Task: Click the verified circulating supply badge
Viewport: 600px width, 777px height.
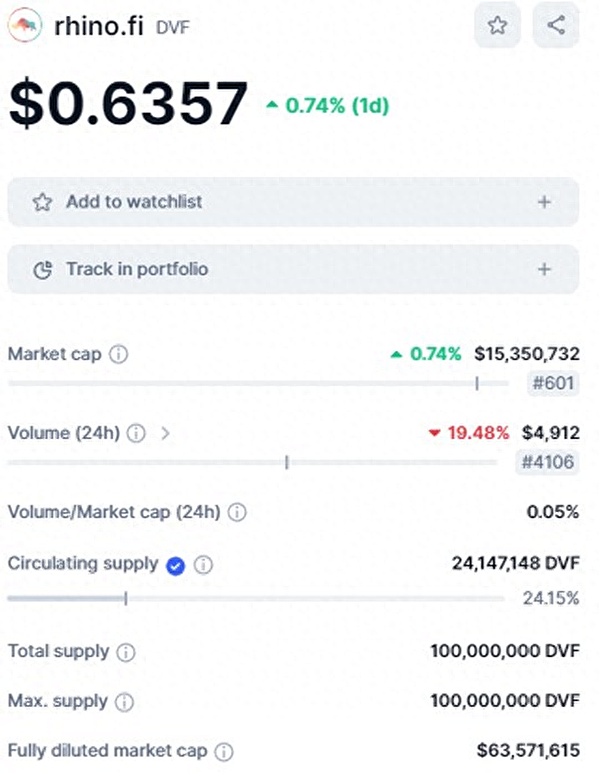Action: [x=176, y=565]
